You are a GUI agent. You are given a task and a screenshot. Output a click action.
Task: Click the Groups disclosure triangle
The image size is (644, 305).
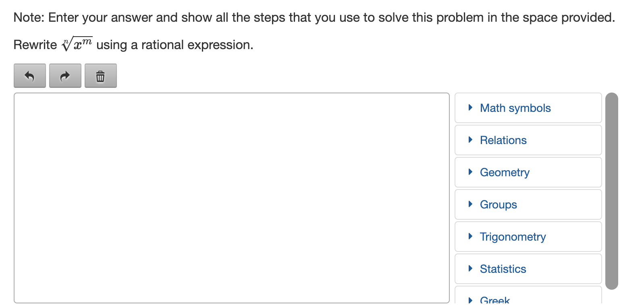(470, 204)
